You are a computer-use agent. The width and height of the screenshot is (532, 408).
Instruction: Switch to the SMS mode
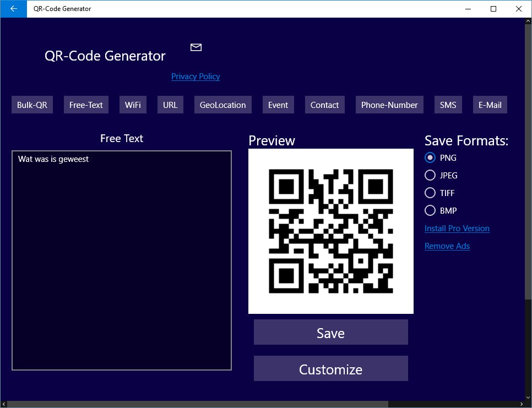click(x=448, y=105)
